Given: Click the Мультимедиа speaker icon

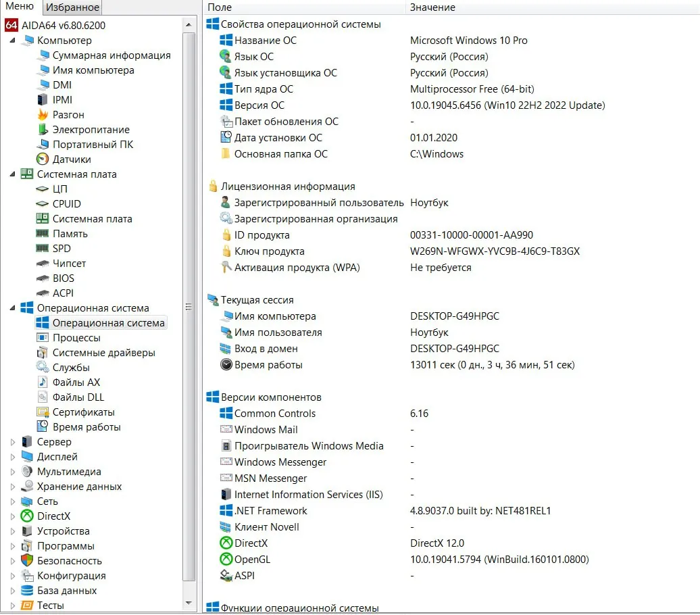Looking at the screenshot, I should [x=27, y=472].
